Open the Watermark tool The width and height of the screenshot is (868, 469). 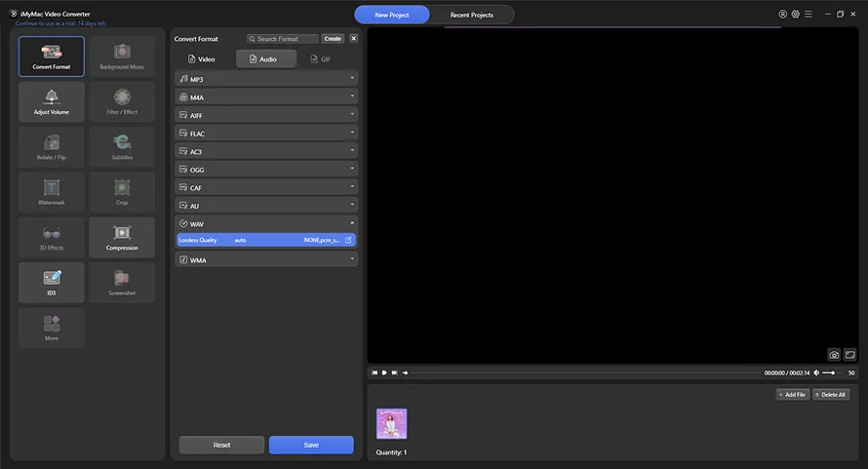[x=52, y=192]
